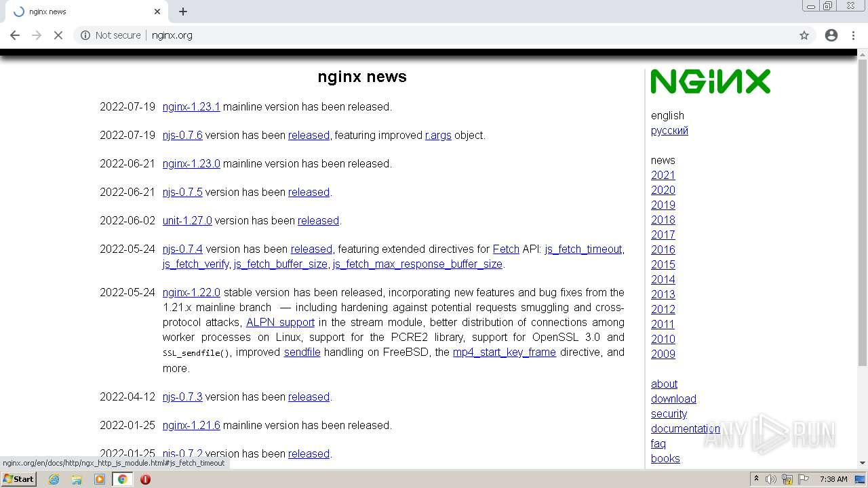The height and width of the screenshot is (488, 868).
Task: Click the network tray icon
Action: pyautogui.click(x=787, y=479)
